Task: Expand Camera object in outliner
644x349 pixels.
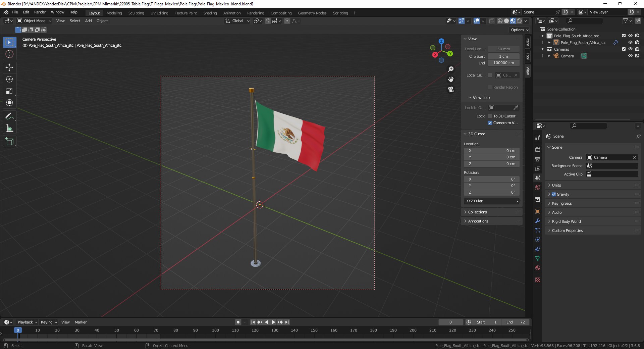Action: [x=549, y=56]
